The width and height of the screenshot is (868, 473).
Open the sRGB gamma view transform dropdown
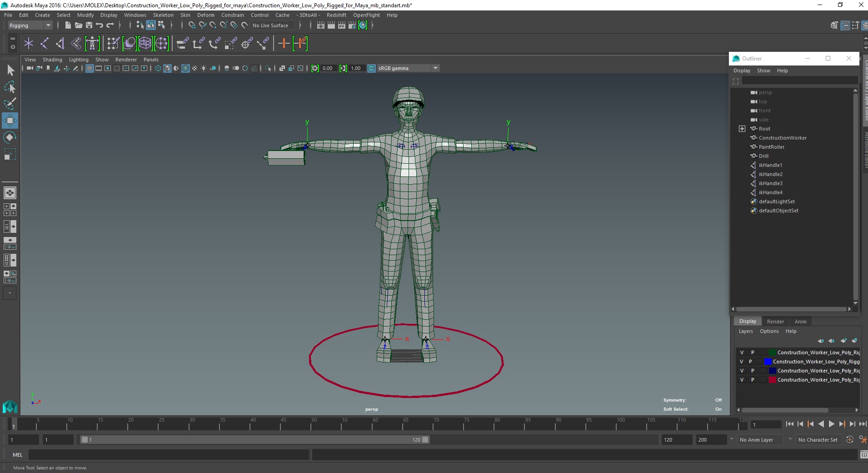click(408, 68)
